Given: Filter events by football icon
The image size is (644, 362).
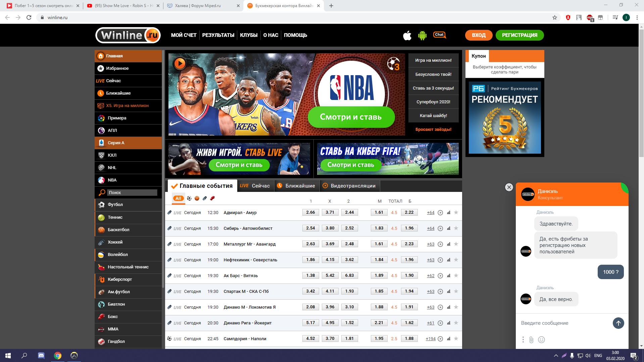Looking at the screenshot, I should tap(189, 198).
